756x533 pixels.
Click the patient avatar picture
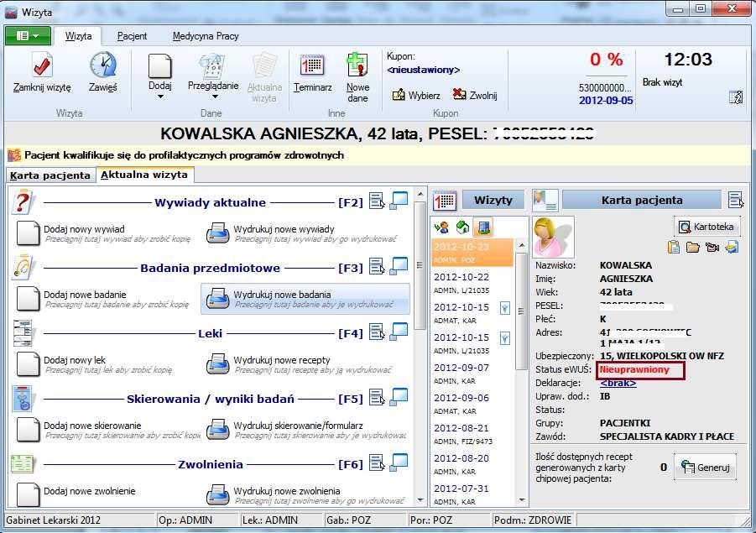[553, 237]
